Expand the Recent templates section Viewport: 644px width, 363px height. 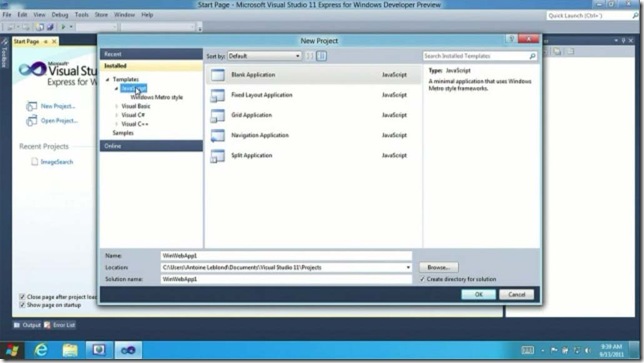pos(151,54)
